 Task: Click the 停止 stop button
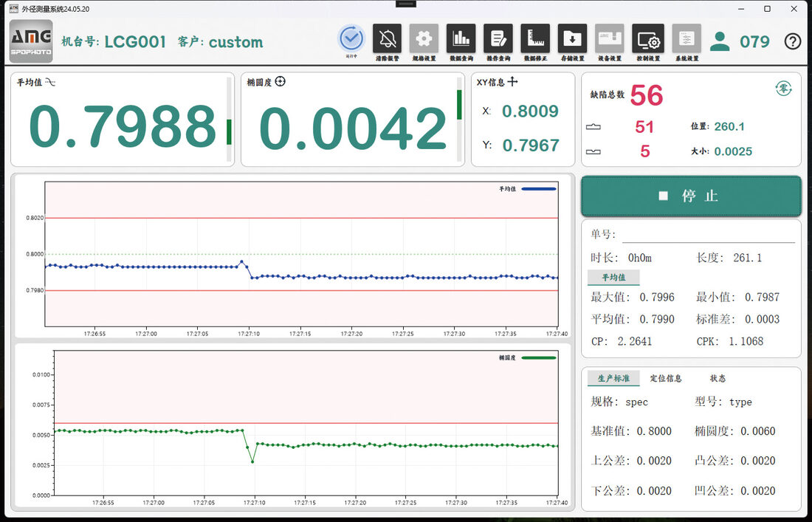coord(692,196)
